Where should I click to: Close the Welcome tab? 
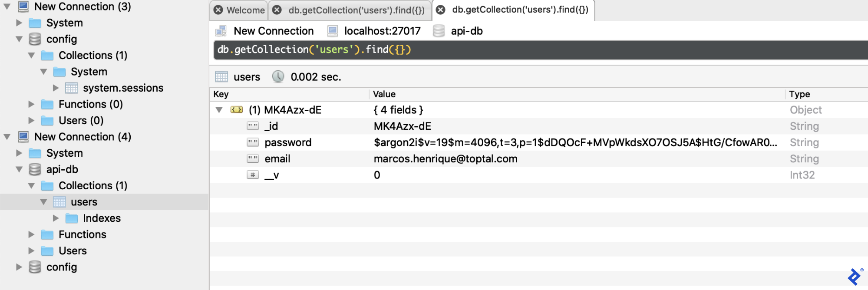(218, 10)
